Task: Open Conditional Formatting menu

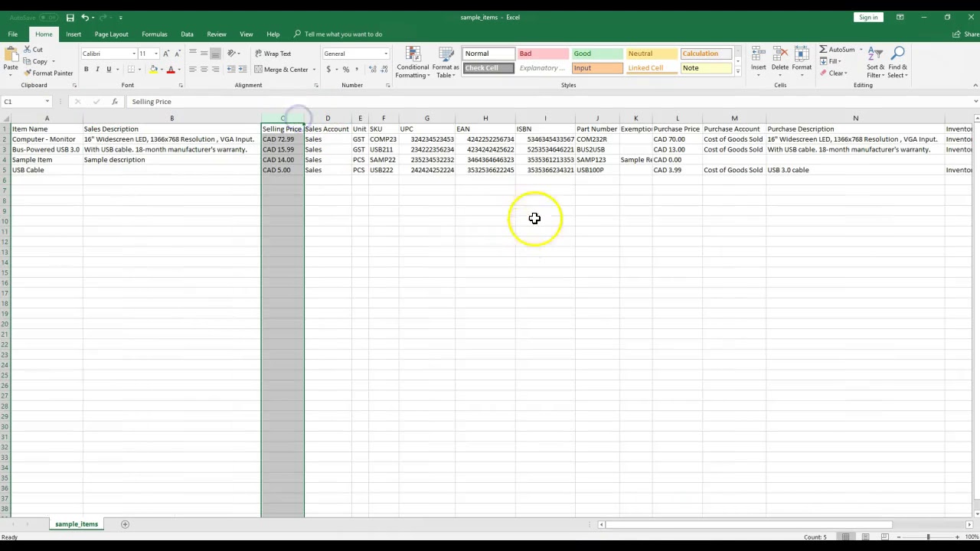Action: [413, 62]
